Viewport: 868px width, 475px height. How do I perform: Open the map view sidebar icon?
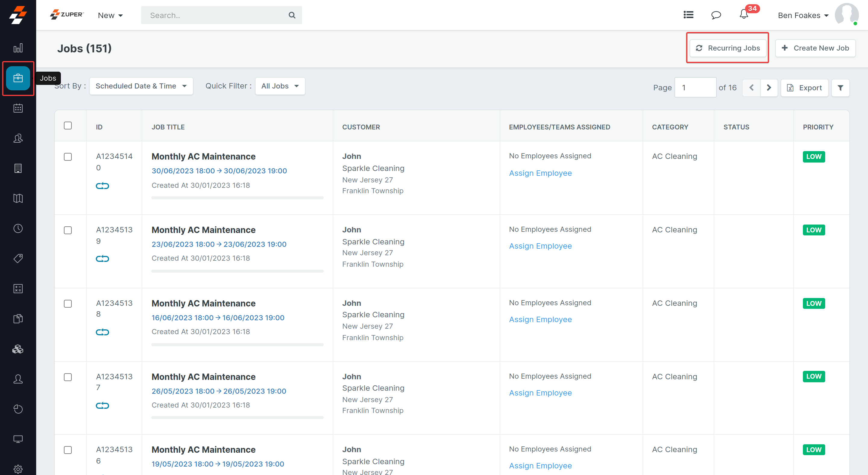pos(18,198)
